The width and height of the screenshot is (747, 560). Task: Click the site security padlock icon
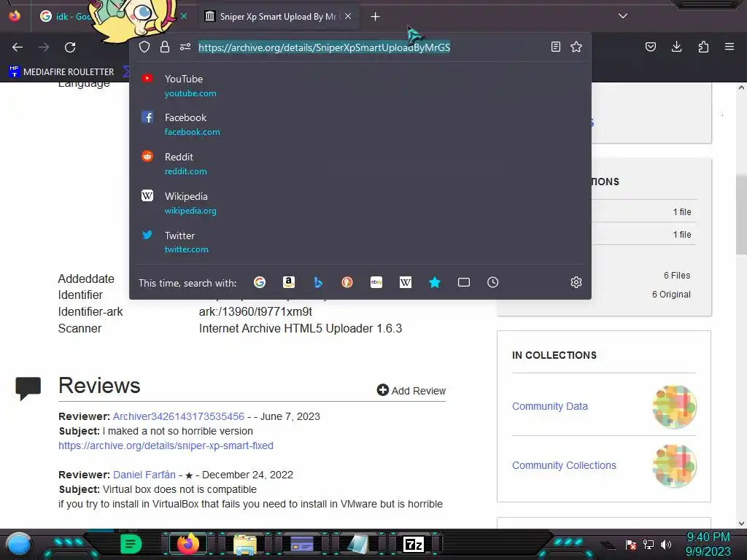click(165, 47)
